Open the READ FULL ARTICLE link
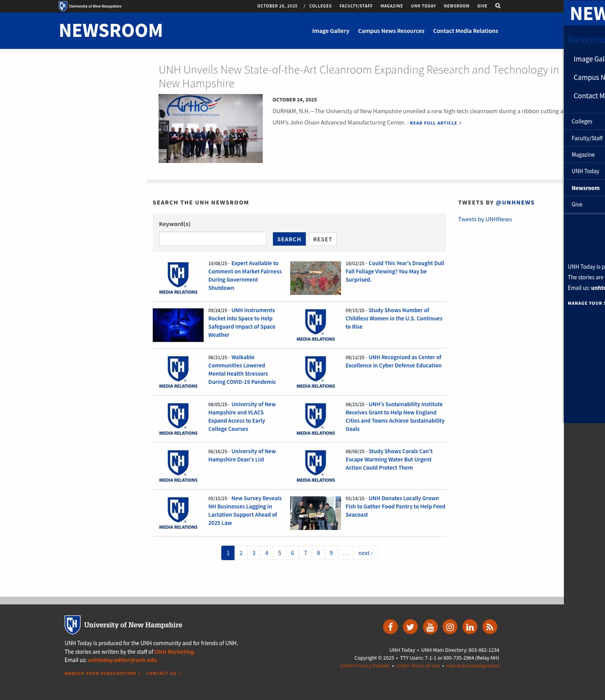Screen dimensions: 605x700 point(435,123)
